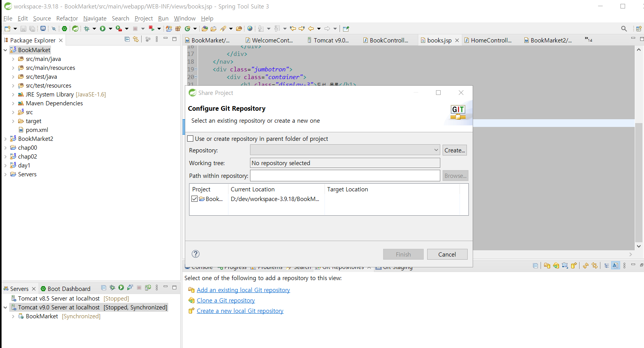The height and width of the screenshot is (348, 644).
Task: Minimize the Package Explorer view
Action: [x=166, y=39]
